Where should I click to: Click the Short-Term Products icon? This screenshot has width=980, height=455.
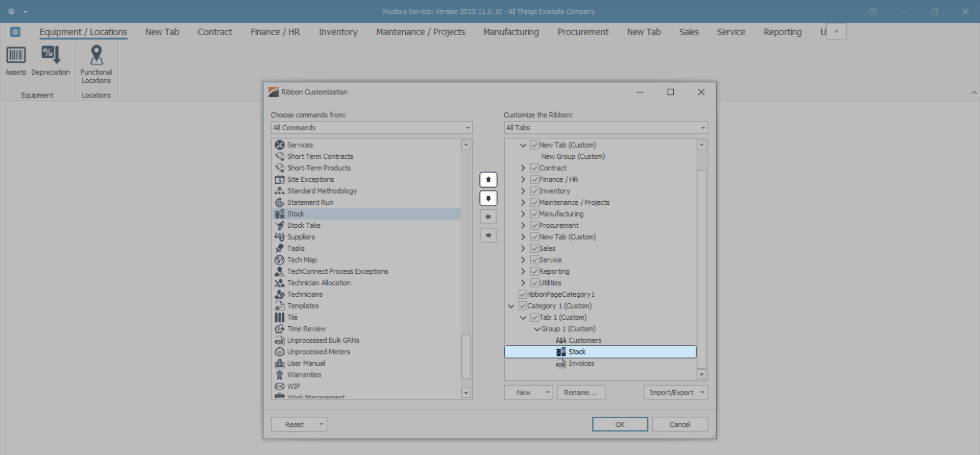click(x=280, y=168)
